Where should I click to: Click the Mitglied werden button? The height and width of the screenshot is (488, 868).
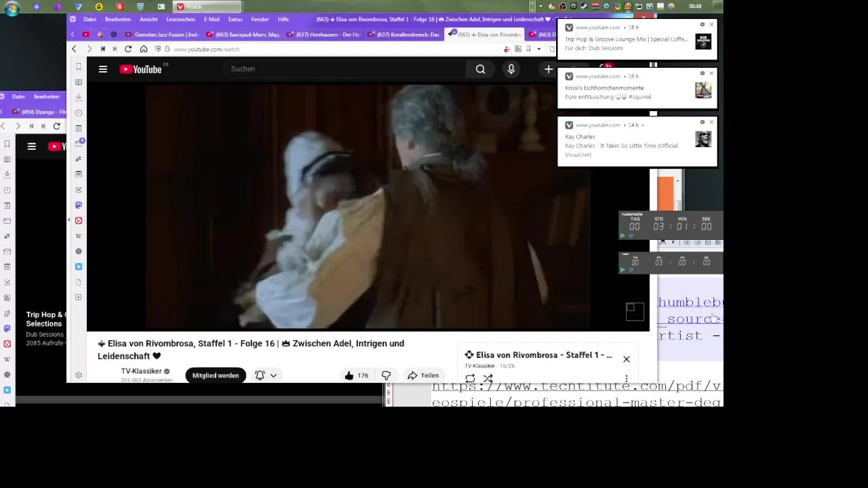(x=216, y=375)
